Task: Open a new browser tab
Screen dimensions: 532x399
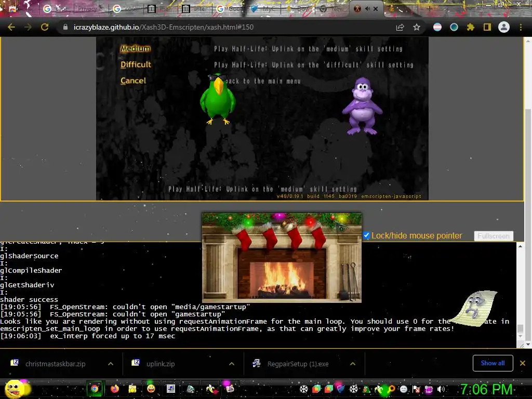Action: click(x=429, y=9)
